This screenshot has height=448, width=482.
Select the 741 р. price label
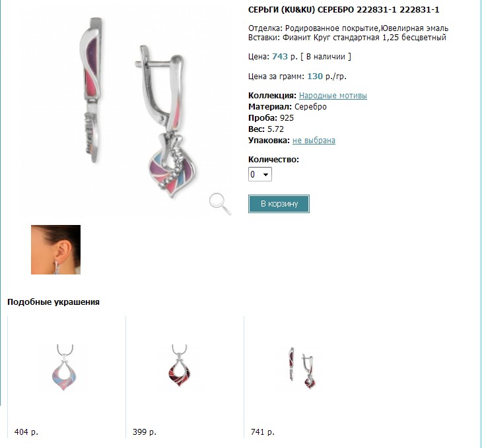click(263, 432)
